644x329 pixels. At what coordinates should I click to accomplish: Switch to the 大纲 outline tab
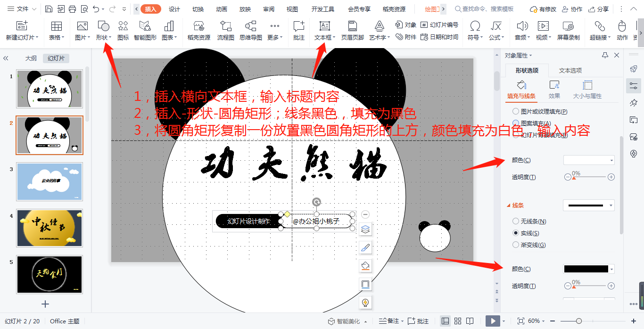click(x=31, y=58)
